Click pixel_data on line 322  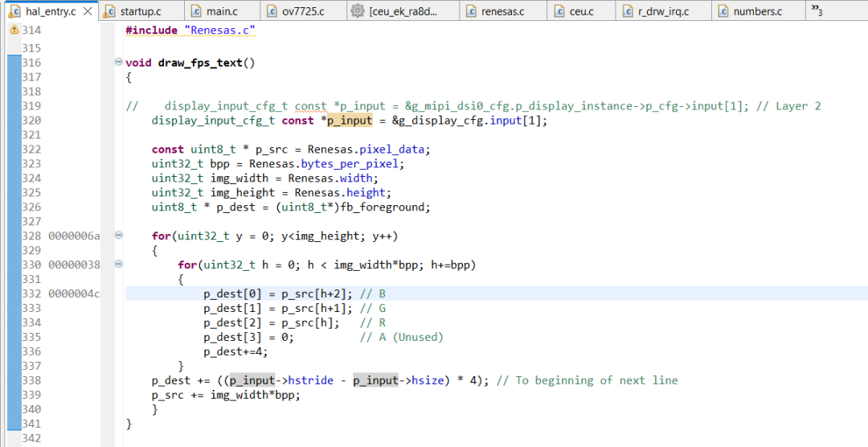pyautogui.click(x=392, y=149)
